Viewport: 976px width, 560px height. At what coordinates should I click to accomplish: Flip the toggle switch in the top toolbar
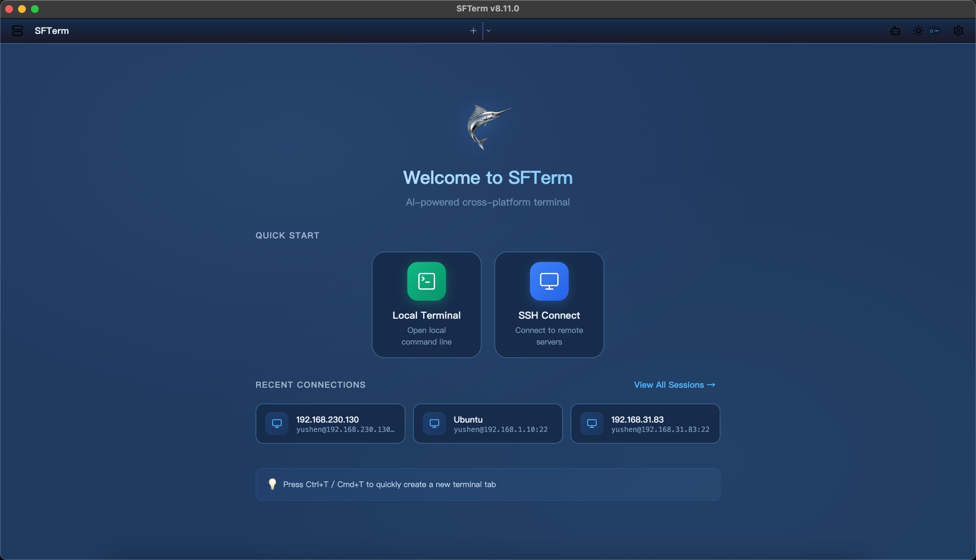tap(934, 31)
